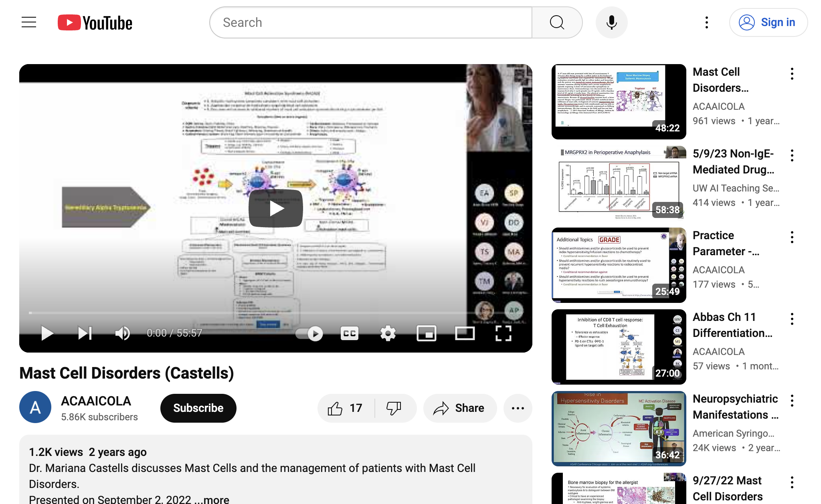The width and height of the screenshot is (821, 504).
Task: Open ACAAICOLA channel name link
Action: coord(96,401)
